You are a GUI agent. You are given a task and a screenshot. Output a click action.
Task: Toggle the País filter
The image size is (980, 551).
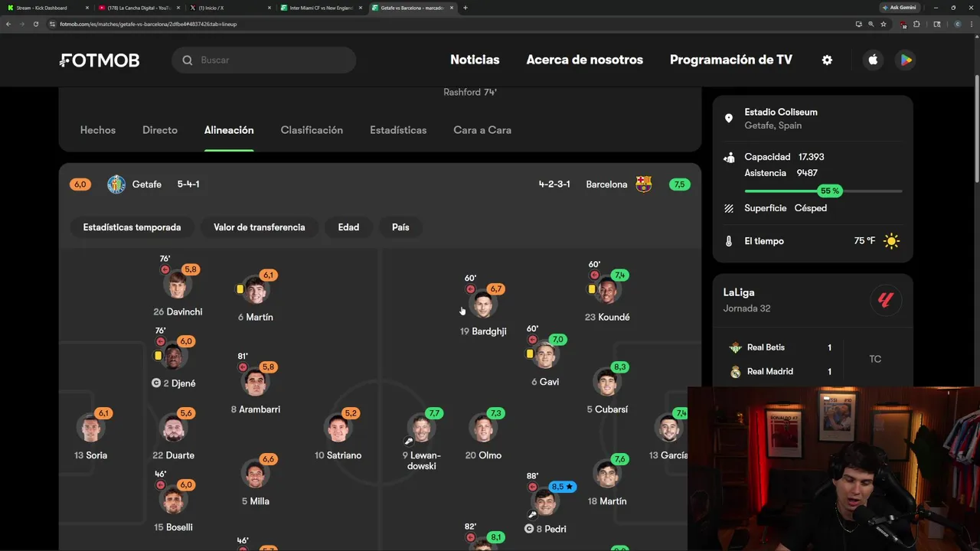pos(400,227)
